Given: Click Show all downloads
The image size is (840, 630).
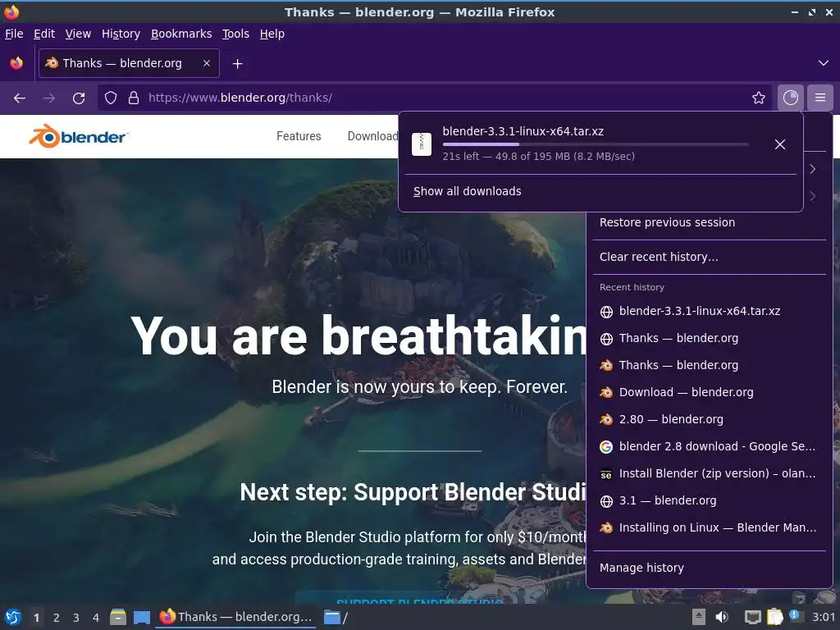Looking at the screenshot, I should click(x=467, y=191).
